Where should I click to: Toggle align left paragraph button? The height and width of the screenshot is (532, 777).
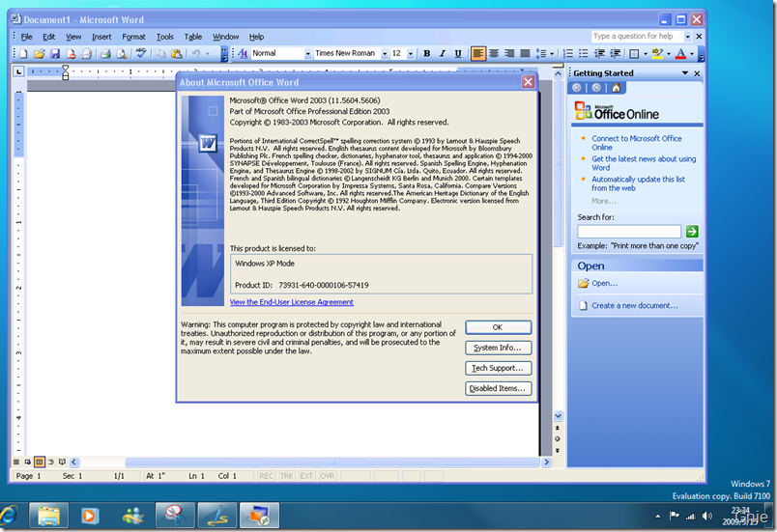tap(478, 53)
